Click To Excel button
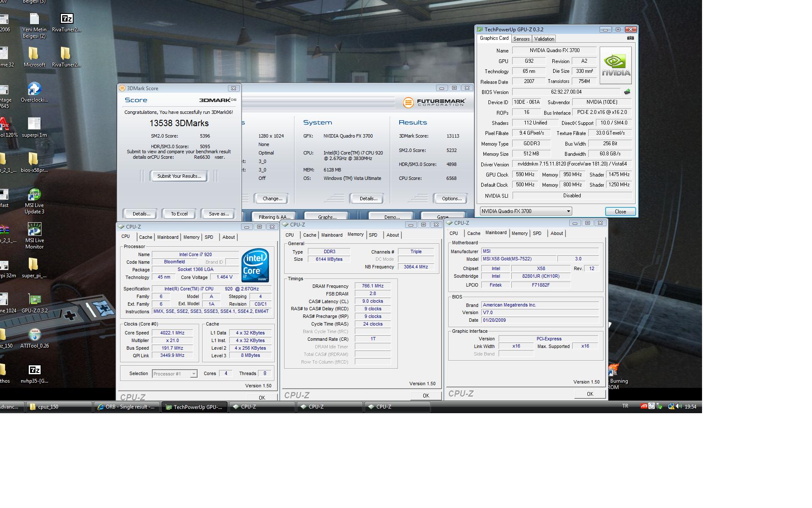 click(179, 214)
